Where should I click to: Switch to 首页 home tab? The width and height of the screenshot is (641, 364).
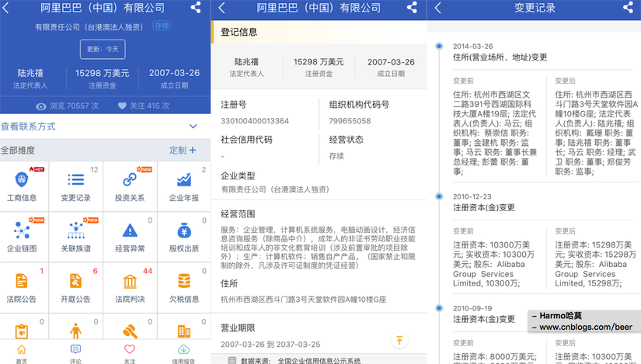(x=21, y=354)
